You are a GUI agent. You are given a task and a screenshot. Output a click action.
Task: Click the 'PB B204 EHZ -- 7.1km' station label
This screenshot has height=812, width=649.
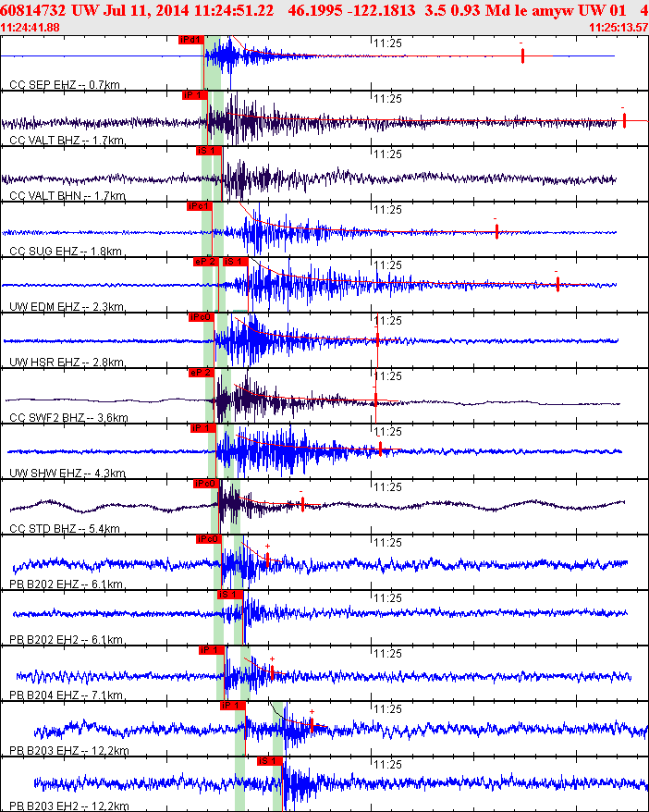[67, 695]
